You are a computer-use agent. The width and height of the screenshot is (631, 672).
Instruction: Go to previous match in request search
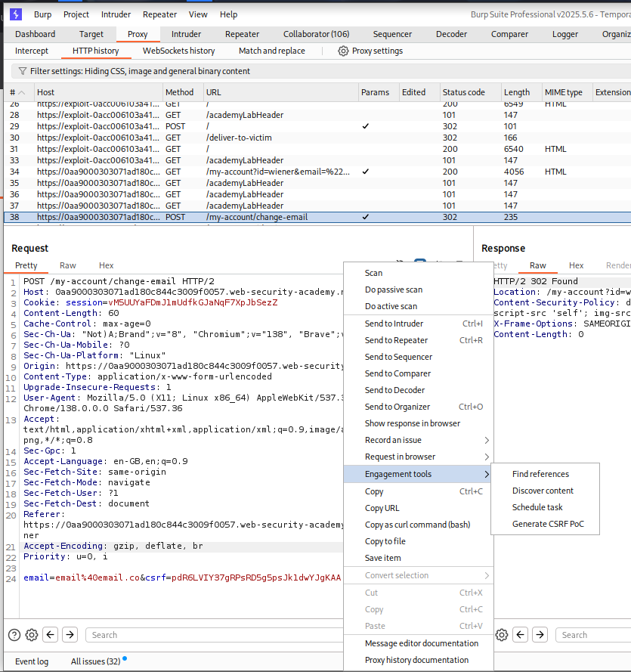pyautogui.click(x=50, y=635)
